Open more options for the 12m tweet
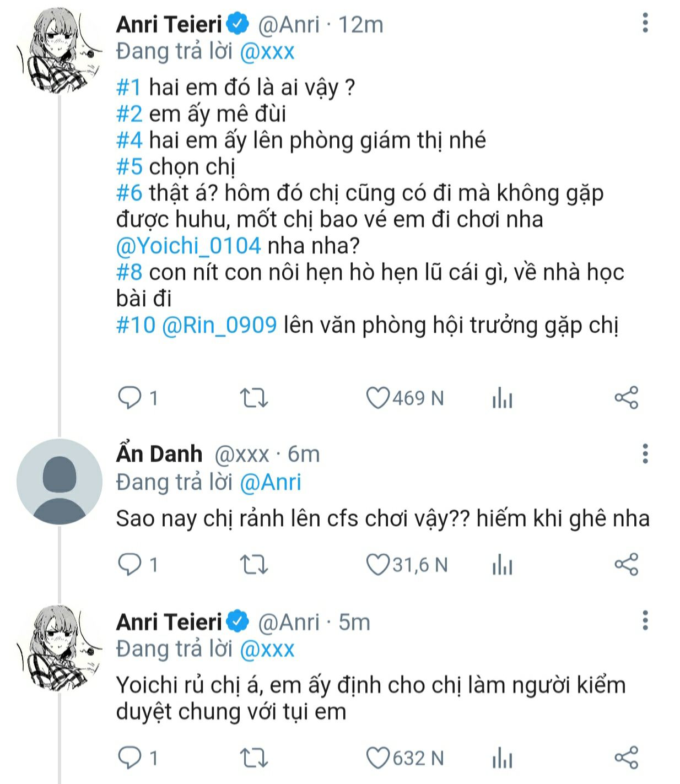The height and width of the screenshot is (784, 680). pyautogui.click(x=645, y=23)
